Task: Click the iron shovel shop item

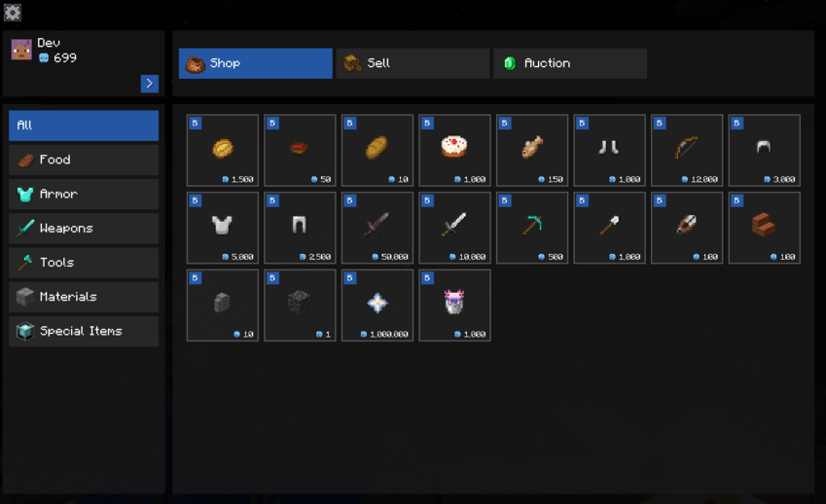Action: [609, 228]
